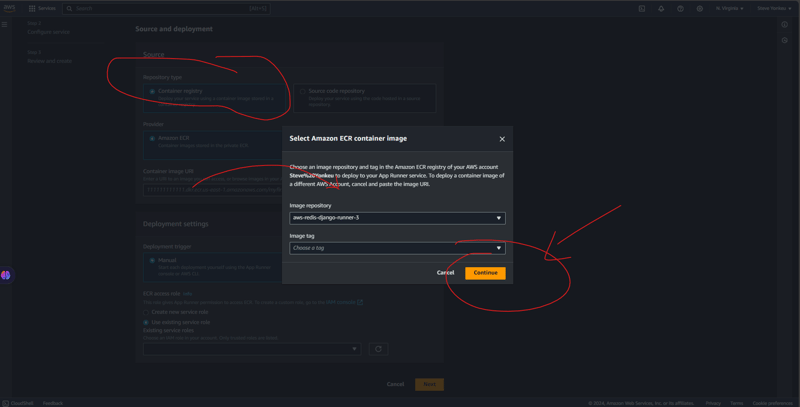Click the AWS logo home icon
Screen dimensions: 800x407
coord(9,8)
